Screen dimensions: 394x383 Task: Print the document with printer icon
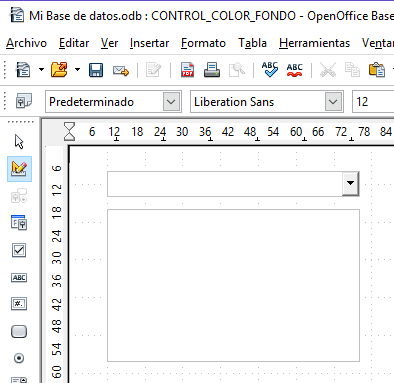click(212, 70)
